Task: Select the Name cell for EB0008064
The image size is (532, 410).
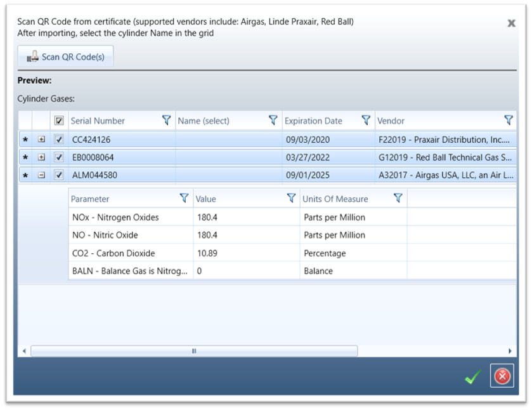Action: 229,157
